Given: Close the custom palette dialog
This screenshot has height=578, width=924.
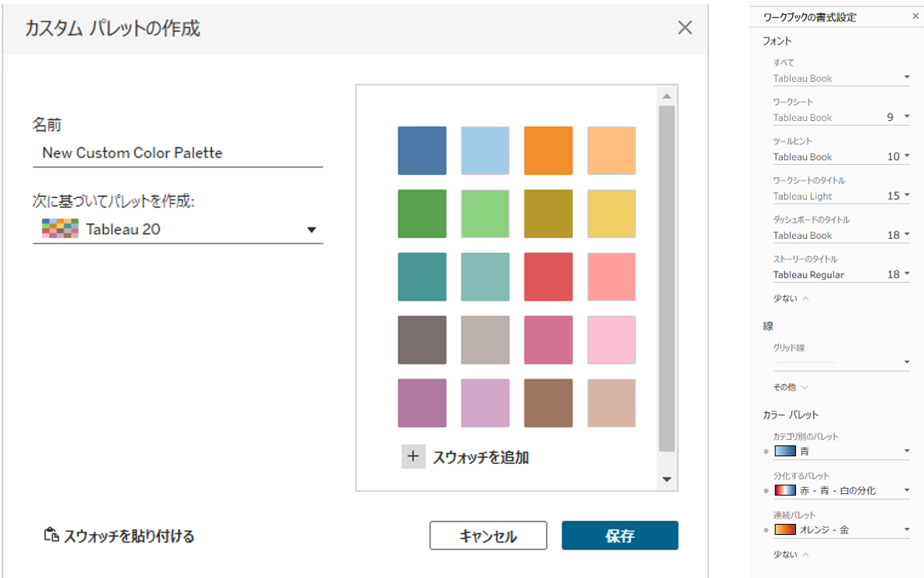Looking at the screenshot, I should tap(684, 29).
